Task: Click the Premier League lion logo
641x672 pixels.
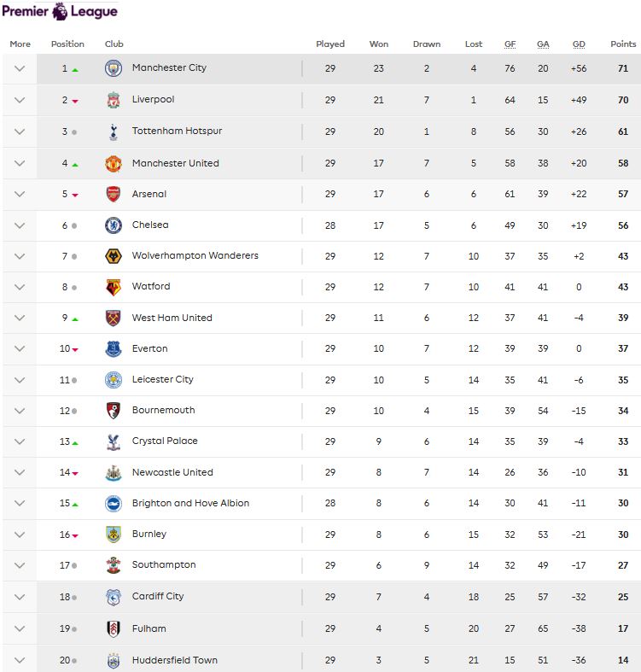Action: click(60, 12)
